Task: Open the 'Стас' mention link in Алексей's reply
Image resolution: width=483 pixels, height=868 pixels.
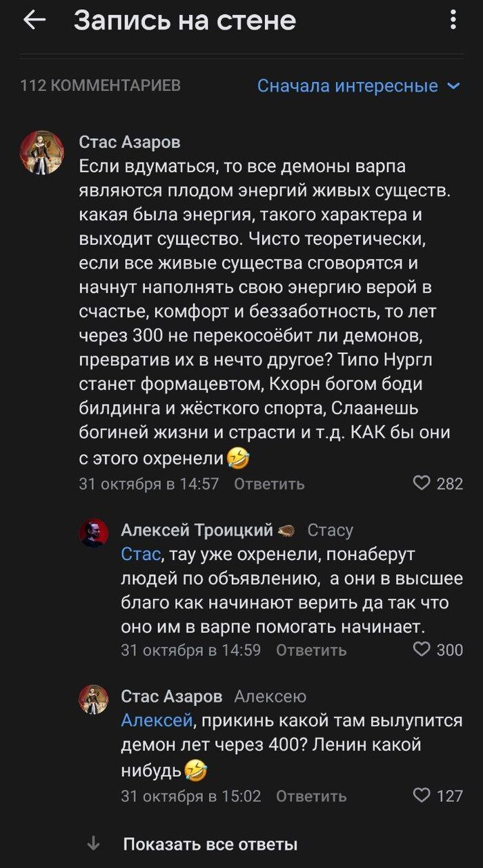Action: click(x=141, y=554)
